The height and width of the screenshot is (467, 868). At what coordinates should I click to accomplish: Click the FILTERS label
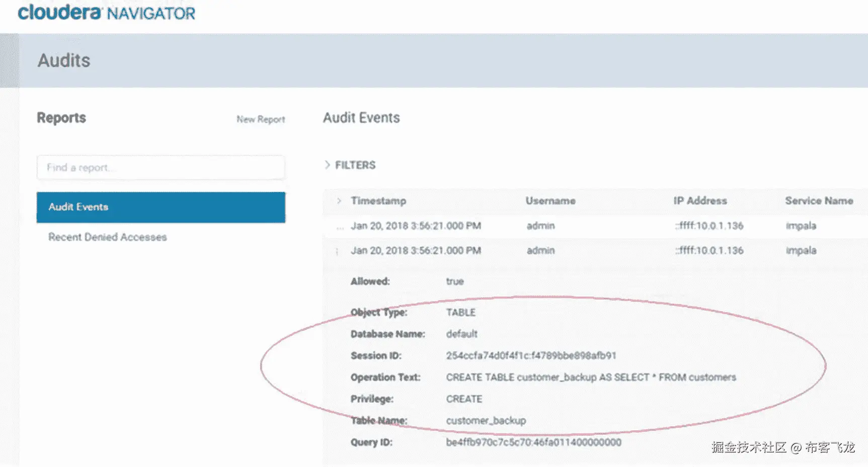pyautogui.click(x=355, y=165)
